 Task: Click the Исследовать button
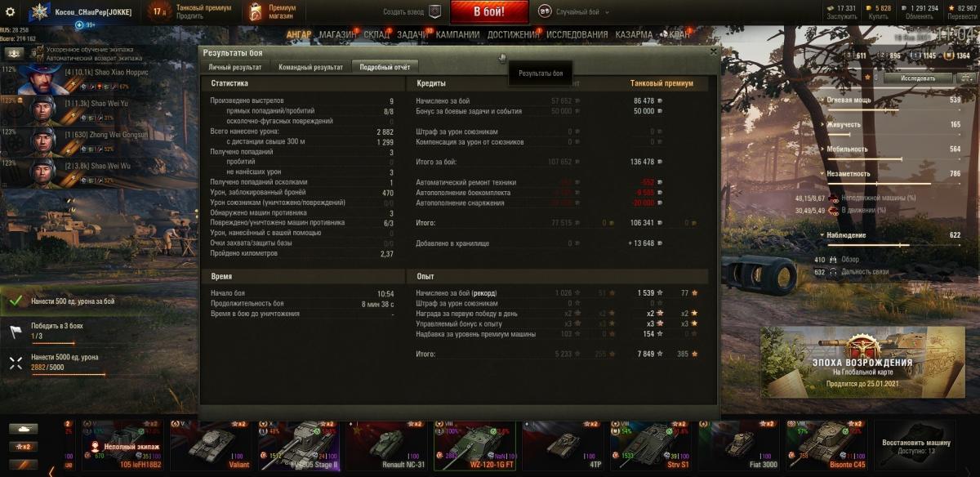click(919, 78)
